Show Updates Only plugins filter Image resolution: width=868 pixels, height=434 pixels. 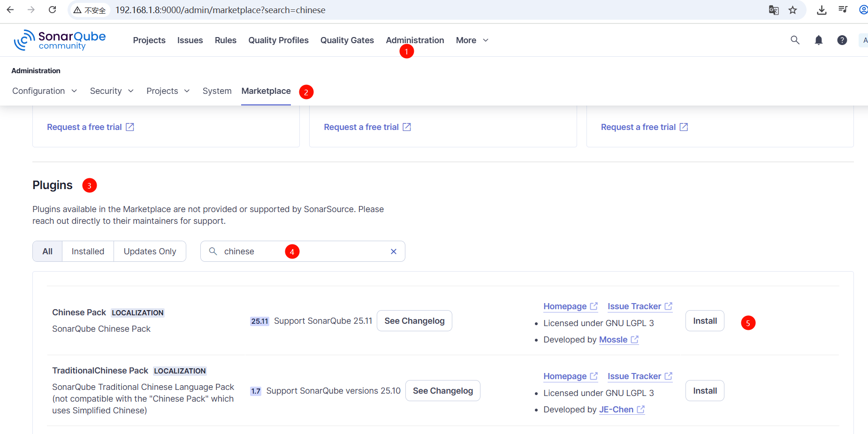[x=150, y=251]
